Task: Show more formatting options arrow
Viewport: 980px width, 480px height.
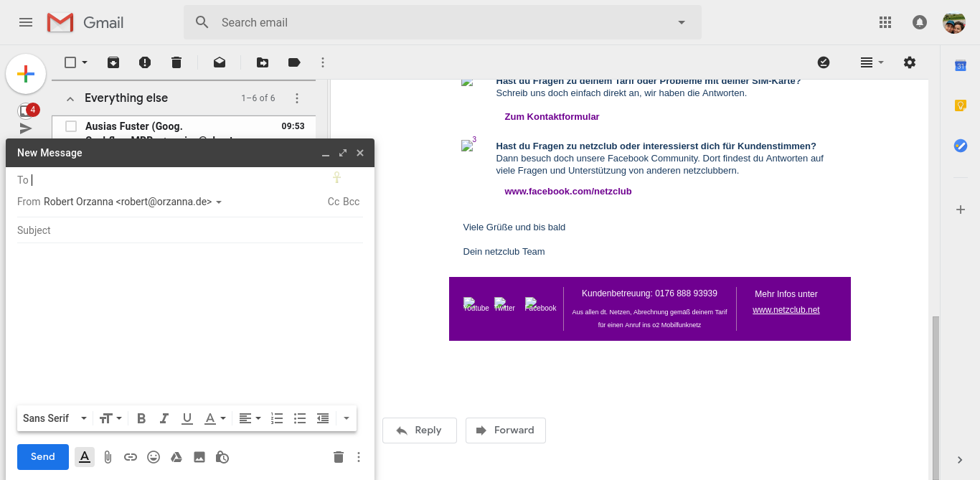Action: 347,418
